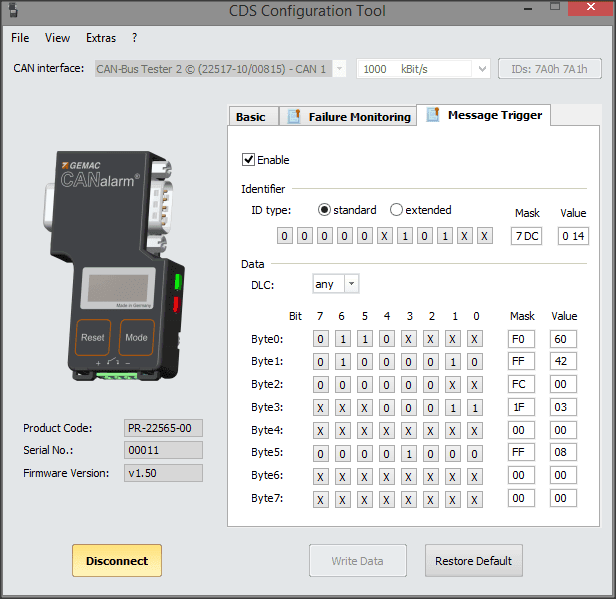
Task: Click the Message Trigger tab icon
Action: point(433,115)
